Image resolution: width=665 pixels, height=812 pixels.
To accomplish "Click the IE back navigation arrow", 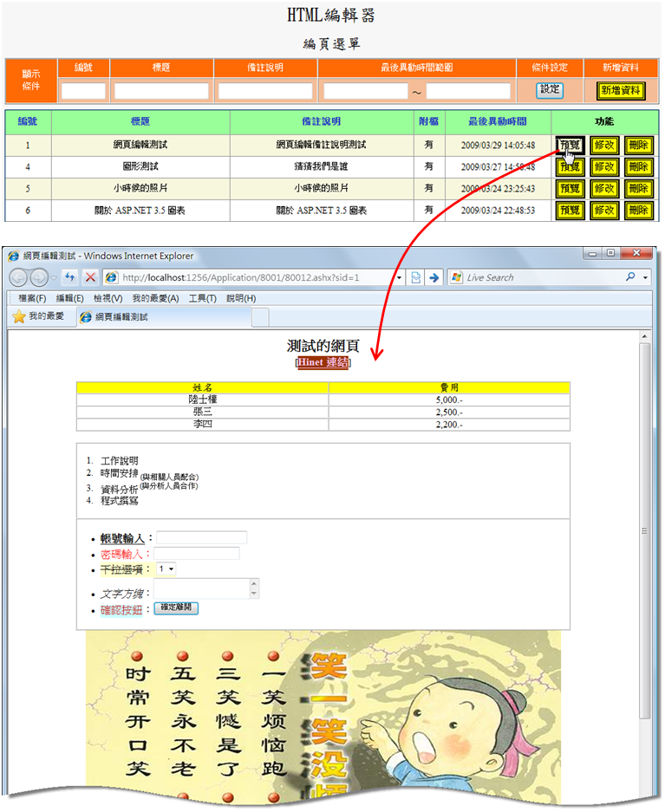I will tap(19, 278).
